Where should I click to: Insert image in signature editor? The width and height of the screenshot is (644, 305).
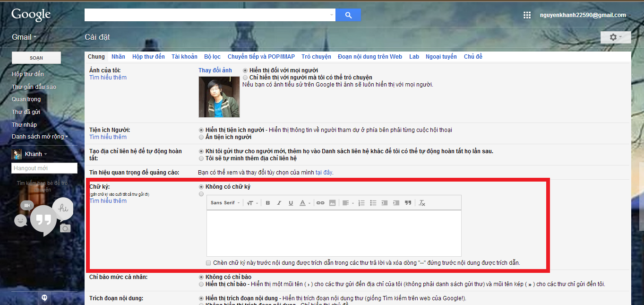[332, 203]
